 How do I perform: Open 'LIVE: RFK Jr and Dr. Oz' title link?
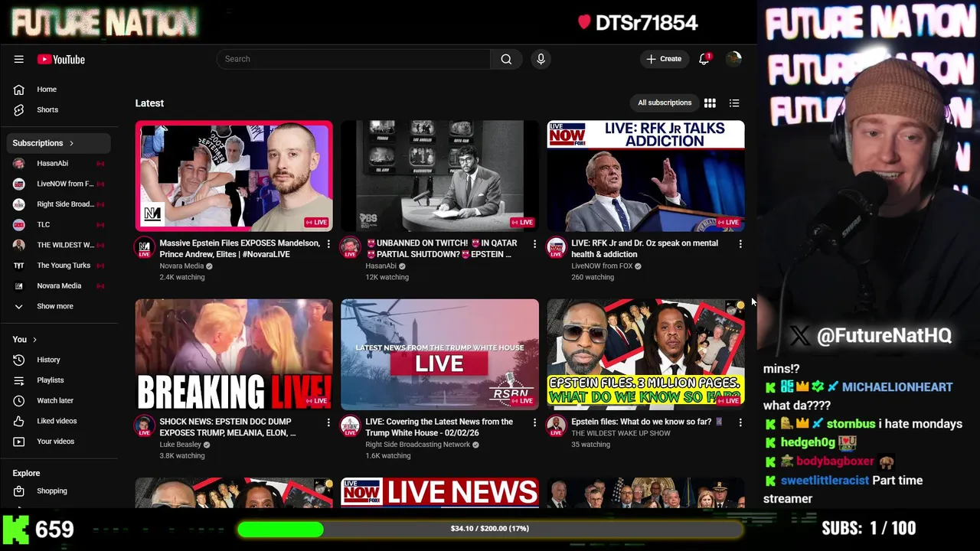[645, 249]
